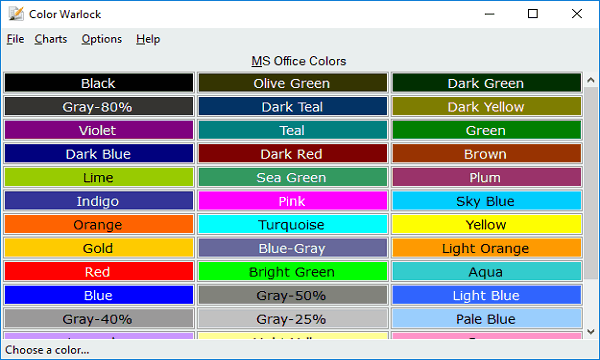
Task: Choose the Turquoise swatch
Action: click(x=293, y=225)
